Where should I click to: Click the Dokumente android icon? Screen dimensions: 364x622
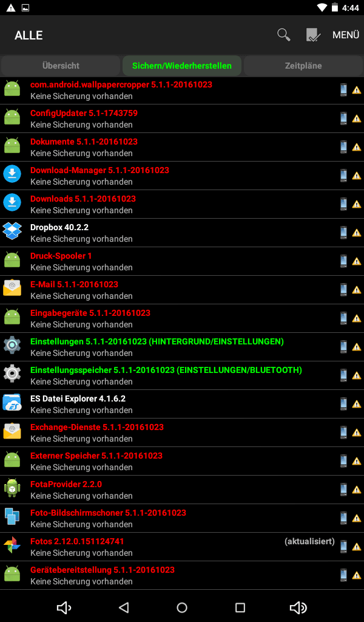[x=12, y=145]
